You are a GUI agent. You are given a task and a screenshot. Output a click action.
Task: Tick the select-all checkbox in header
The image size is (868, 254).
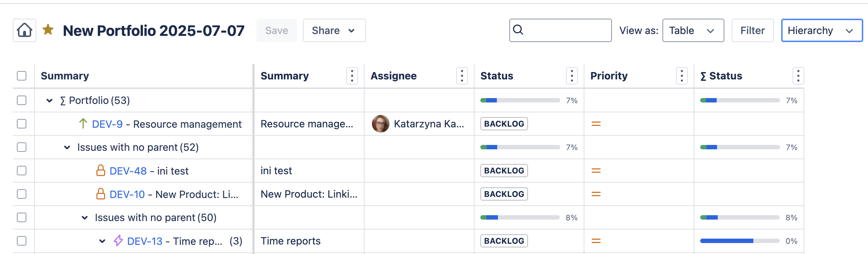(22, 76)
